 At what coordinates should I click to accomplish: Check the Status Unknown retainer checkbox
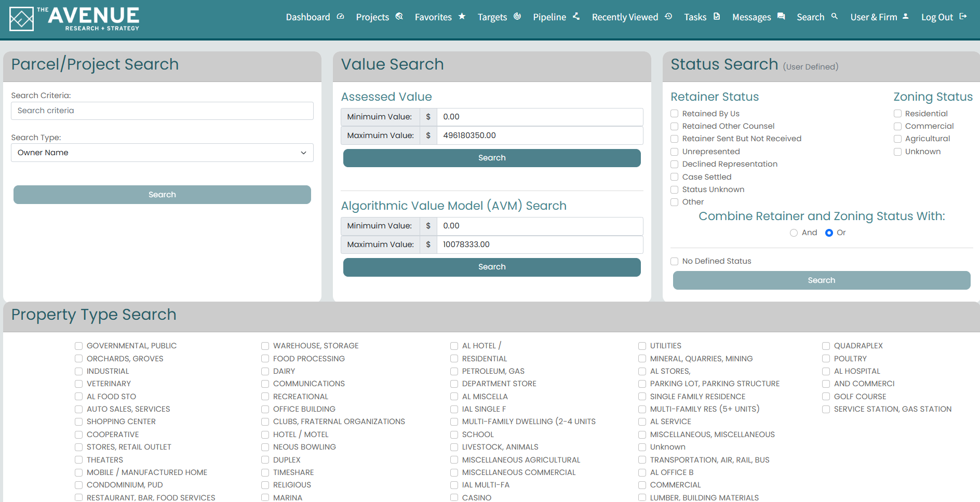674,189
